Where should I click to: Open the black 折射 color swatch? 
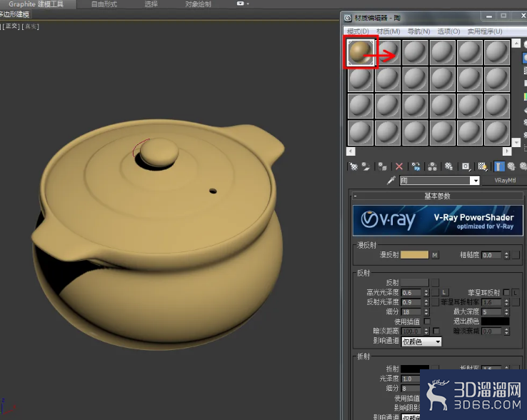coord(414,369)
